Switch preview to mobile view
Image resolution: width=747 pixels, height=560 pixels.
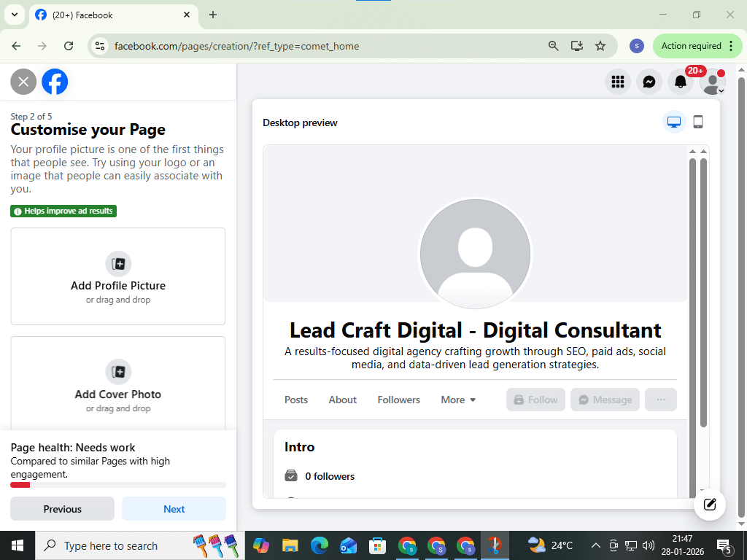pos(697,122)
